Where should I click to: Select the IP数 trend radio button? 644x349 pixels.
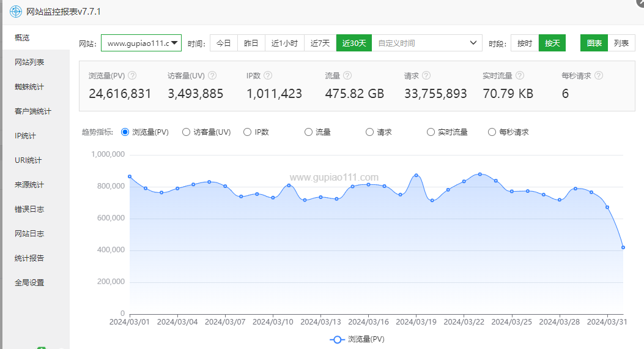248,132
